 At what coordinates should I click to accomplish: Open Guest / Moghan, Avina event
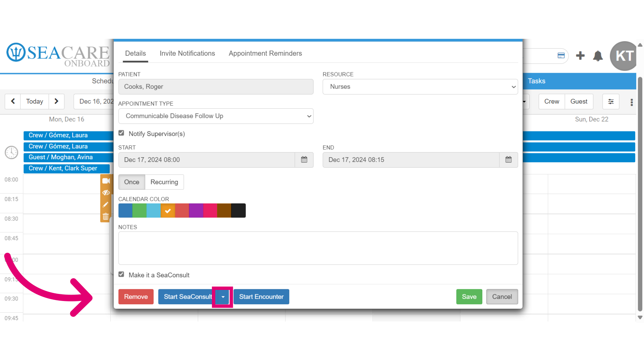[x=68, y=157]
